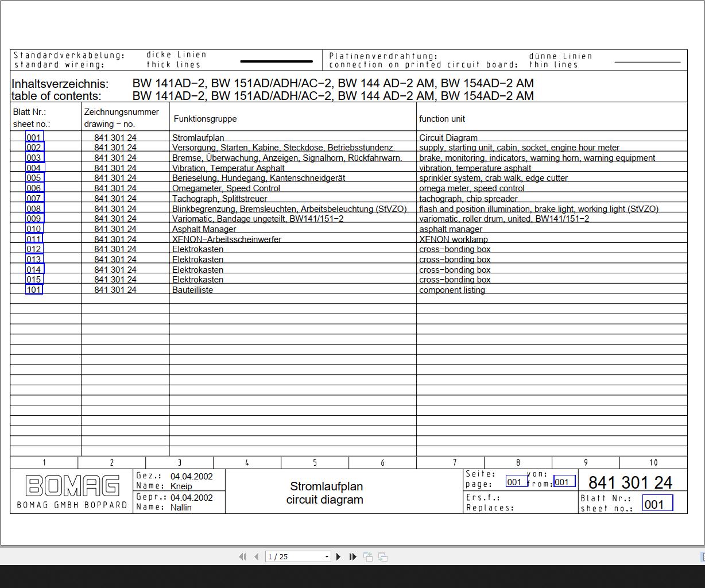Select 'table of contents:' heading text
The width and height of the screenshot is (705, 588).
click(56, 96)
